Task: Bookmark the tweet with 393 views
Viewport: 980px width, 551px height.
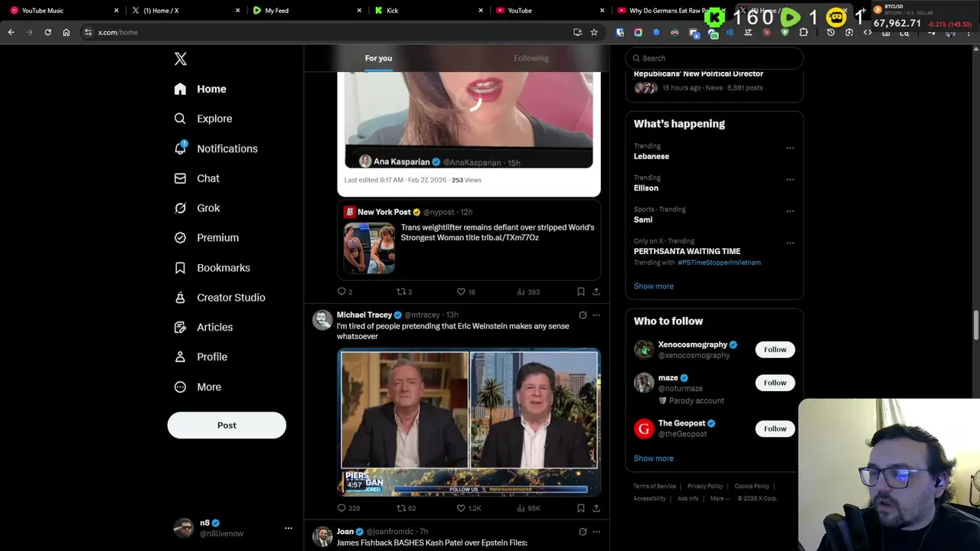Action: coord(581,292)
